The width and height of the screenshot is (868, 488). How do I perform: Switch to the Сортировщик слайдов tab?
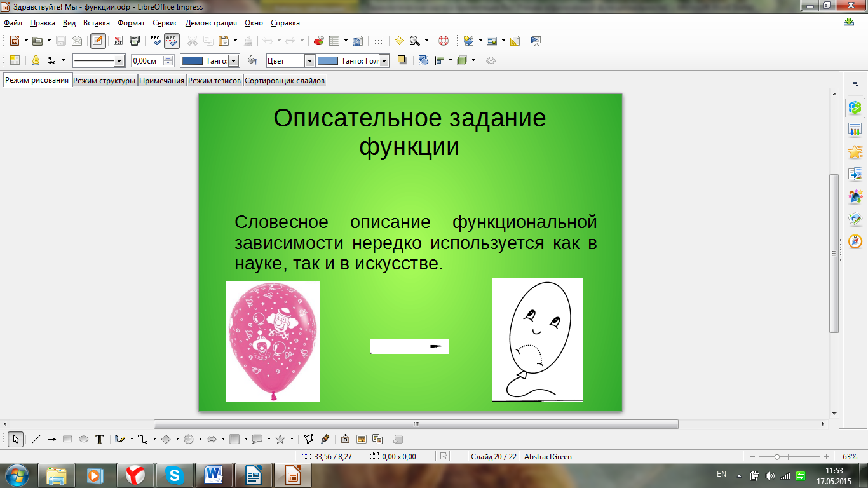(x=285, y=81)
